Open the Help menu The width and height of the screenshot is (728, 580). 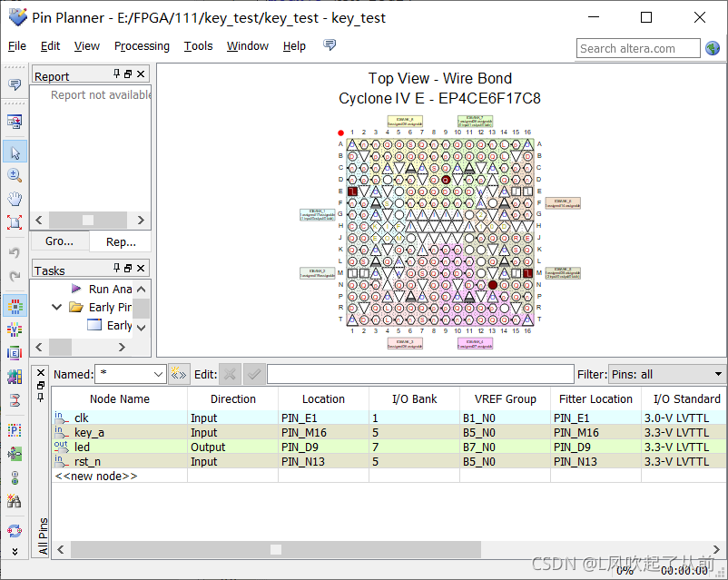tap(294, 46)
